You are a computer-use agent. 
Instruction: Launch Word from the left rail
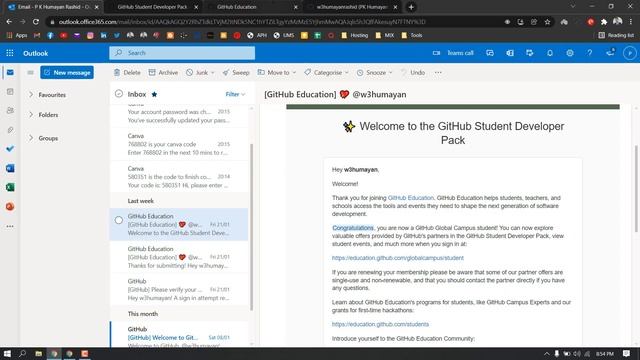(10, 168)
